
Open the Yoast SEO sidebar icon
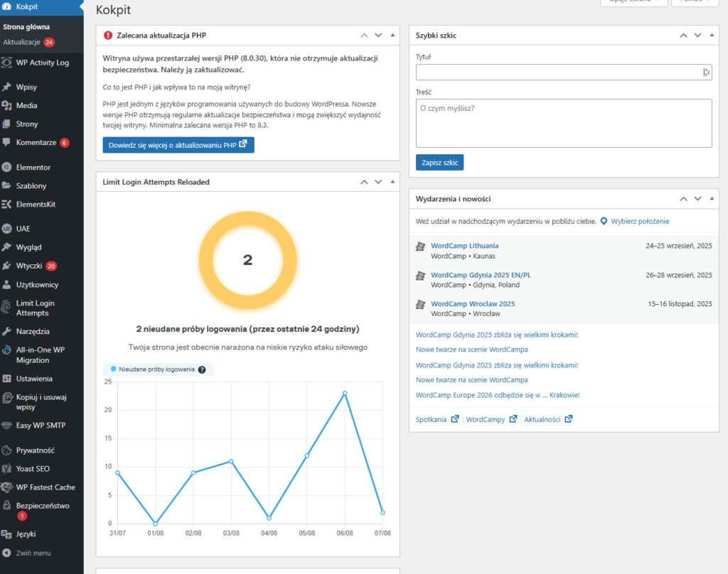(7, 469)
